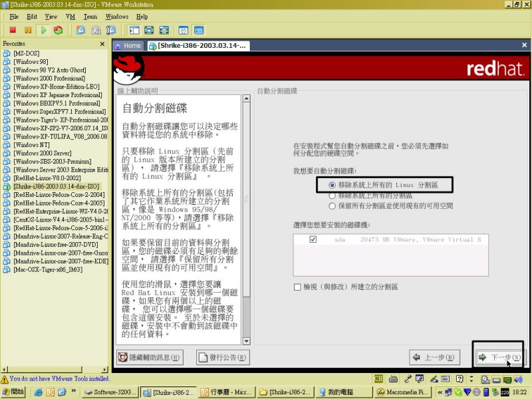Select [Windows 98] in Favorites

pyautogui.click(x=31, y=62)
